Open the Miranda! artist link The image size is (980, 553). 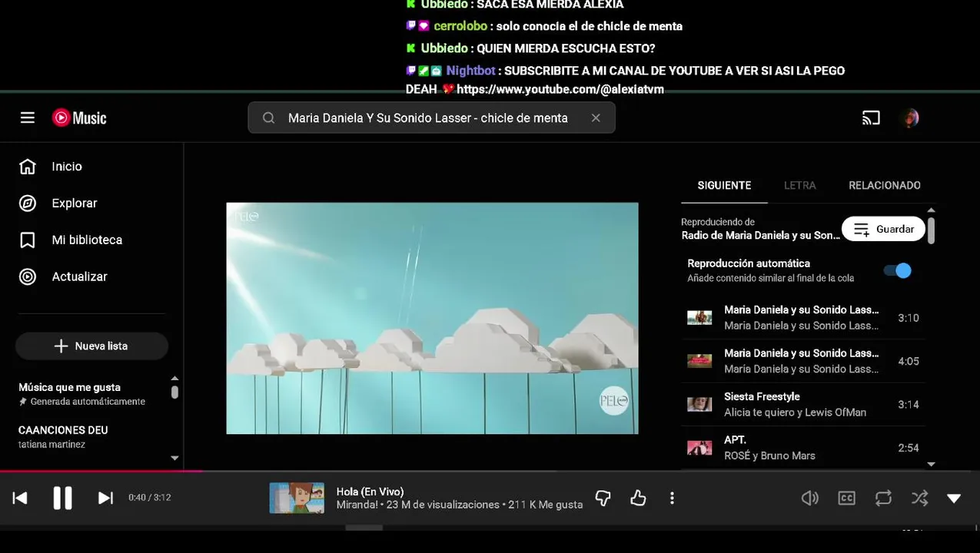click(357, 505)
